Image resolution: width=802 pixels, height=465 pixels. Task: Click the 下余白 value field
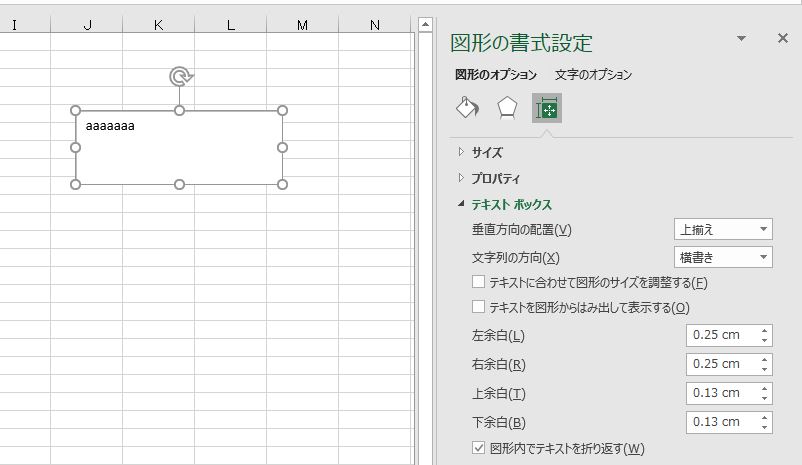click(x=721, y=423)
